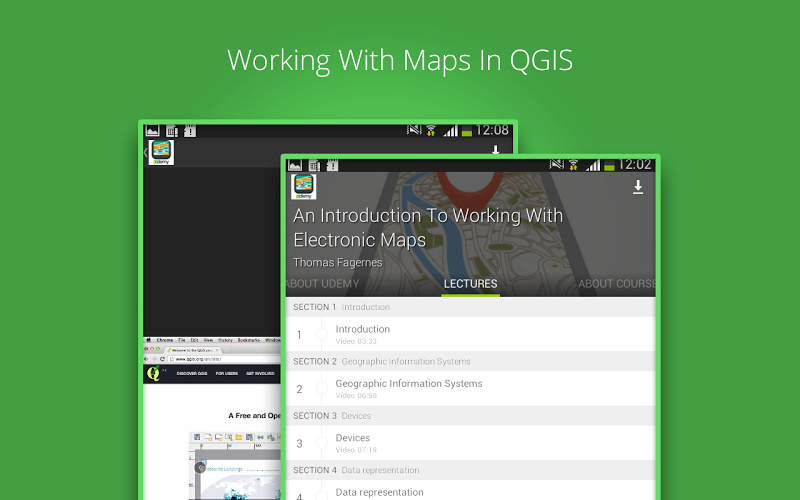Tap picture notification icon in 12:02 status bar
The width and height of the screenshot is (800, 500).
pyautogui.click(x=295, y=165)
